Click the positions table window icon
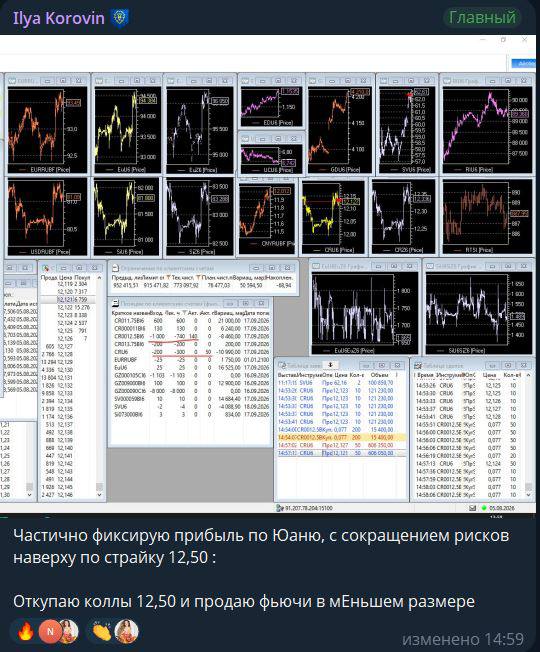540x652 pixels. click(x=116, y=303)
